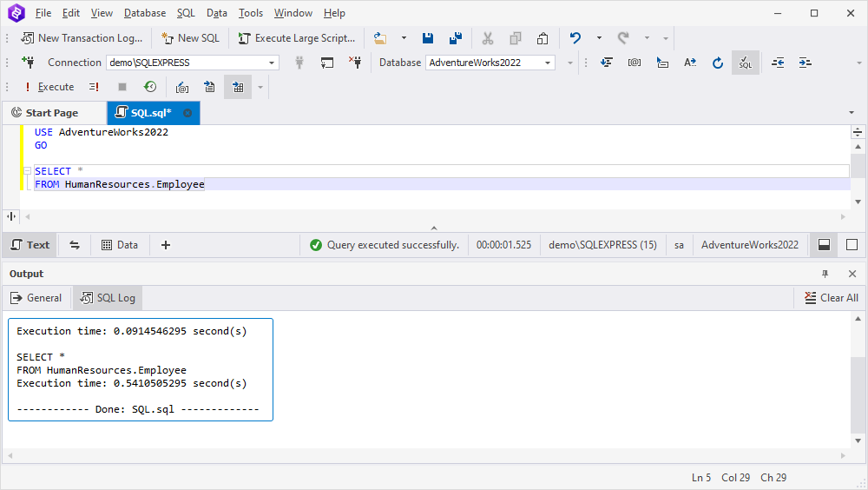Click the insert snippet icon
The width and height of the screenshot is (868, 490).
click(x=662, y=63)
